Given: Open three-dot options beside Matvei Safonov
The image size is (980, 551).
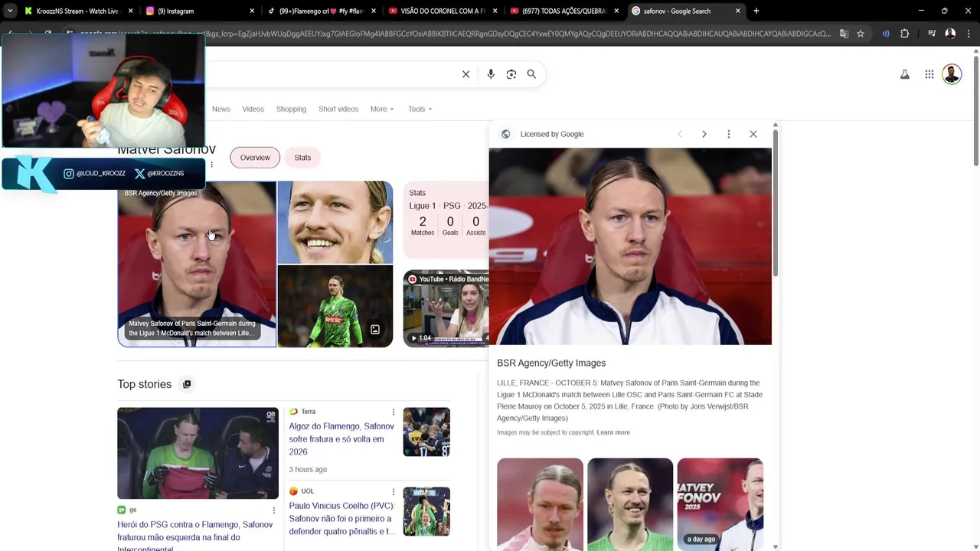Looking at the screenshot, I should click(x=212, y=164).
